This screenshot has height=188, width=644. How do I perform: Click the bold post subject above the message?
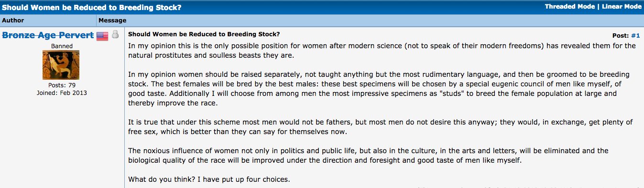pos(204,34)
